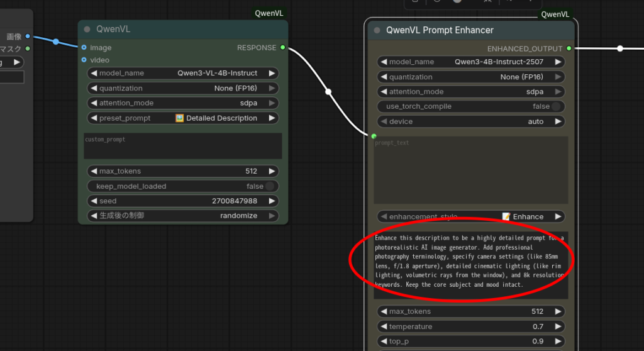This screenshot has height=351, width=644.
Task: Click the randomize control-after-generate selector
Action: pos(182,216)
